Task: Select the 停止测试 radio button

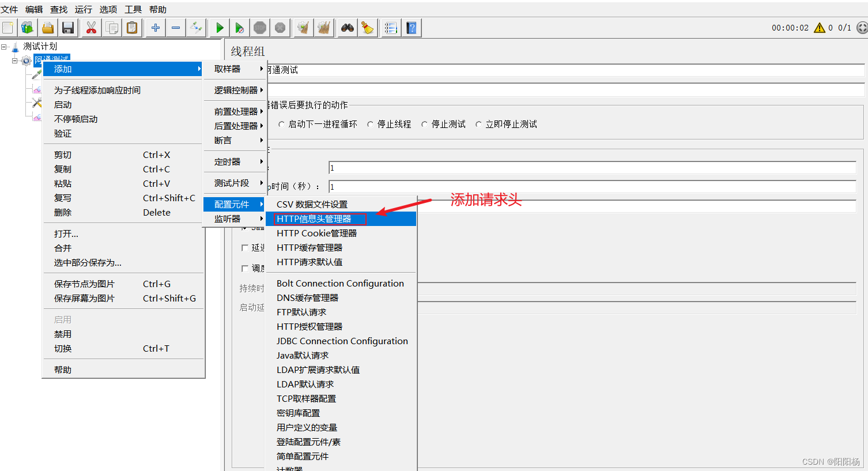Action: pos(424,124)
